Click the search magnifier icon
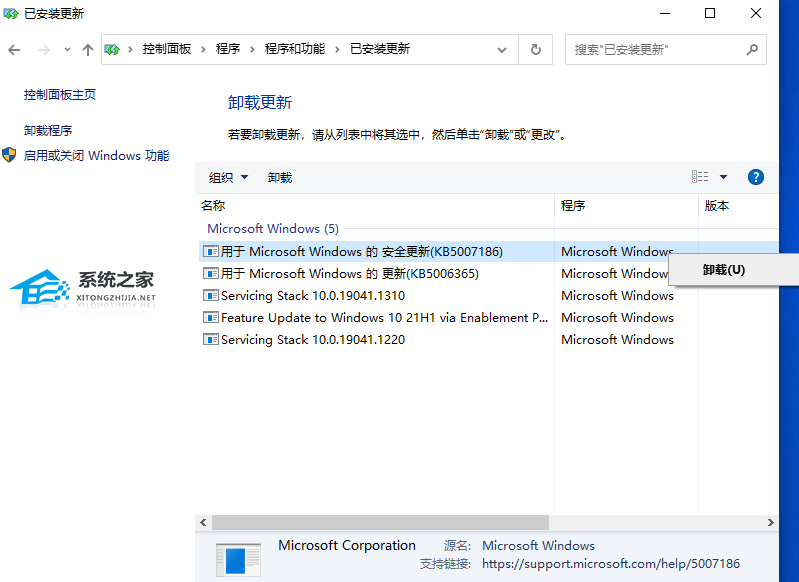 tap(752, 49)
